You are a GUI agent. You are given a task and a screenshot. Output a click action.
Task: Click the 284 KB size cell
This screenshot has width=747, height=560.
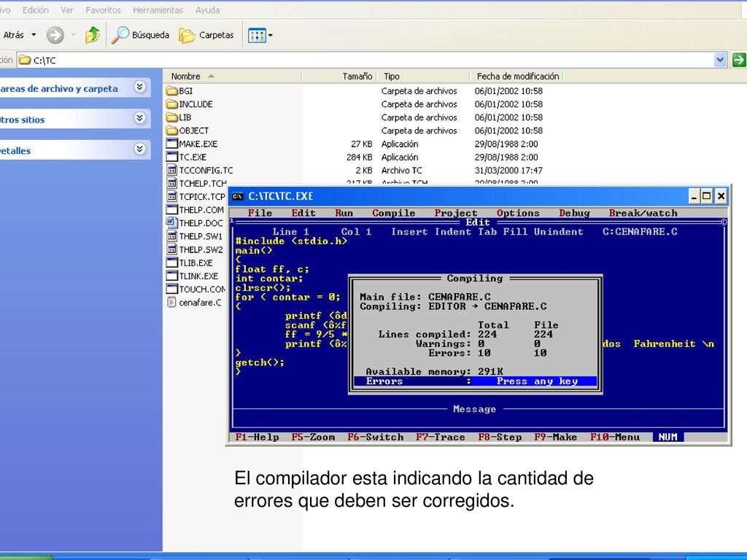coord(360,157)
